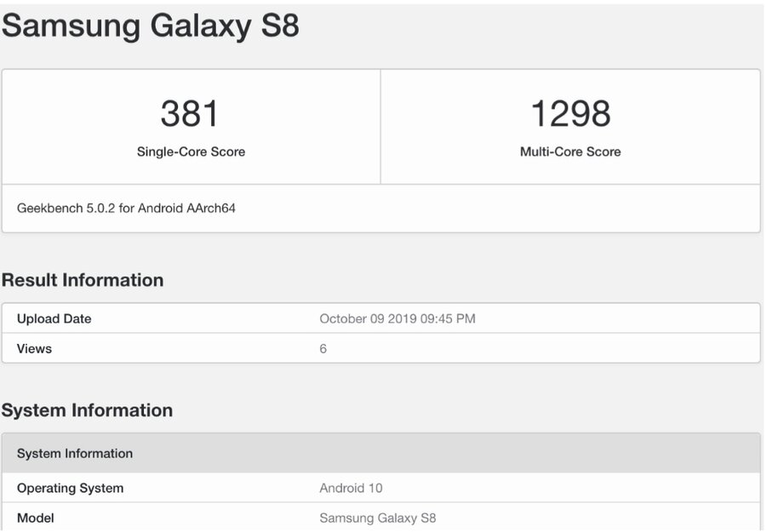Image resolution: width=766 pixels, height=532 pixels.
Task: Click the 1298 multi-core score number
Action: point(570,113)
